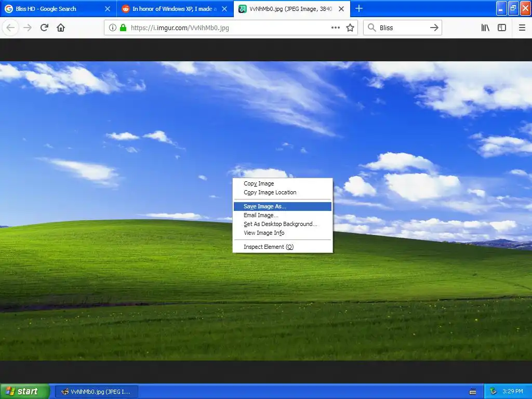
Task: Bookmark this page with the star
Action: coord(350,28)
